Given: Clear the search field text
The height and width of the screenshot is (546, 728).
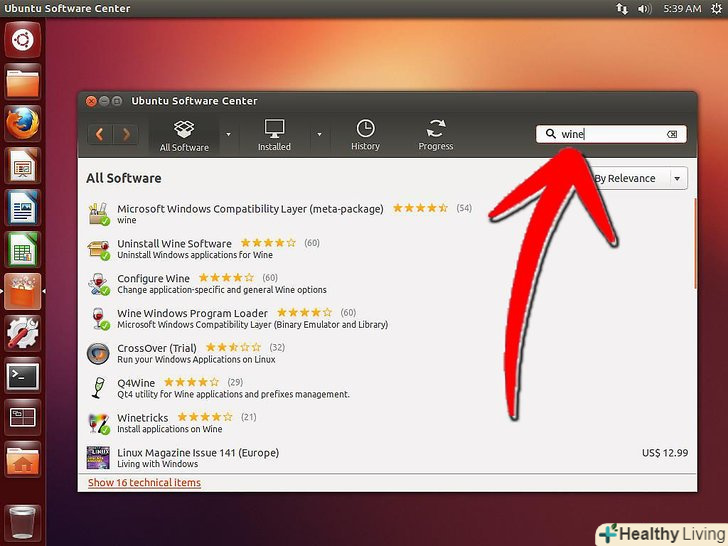Looking at the screenshot, I should pyautogui.click(x=672, y=134).
